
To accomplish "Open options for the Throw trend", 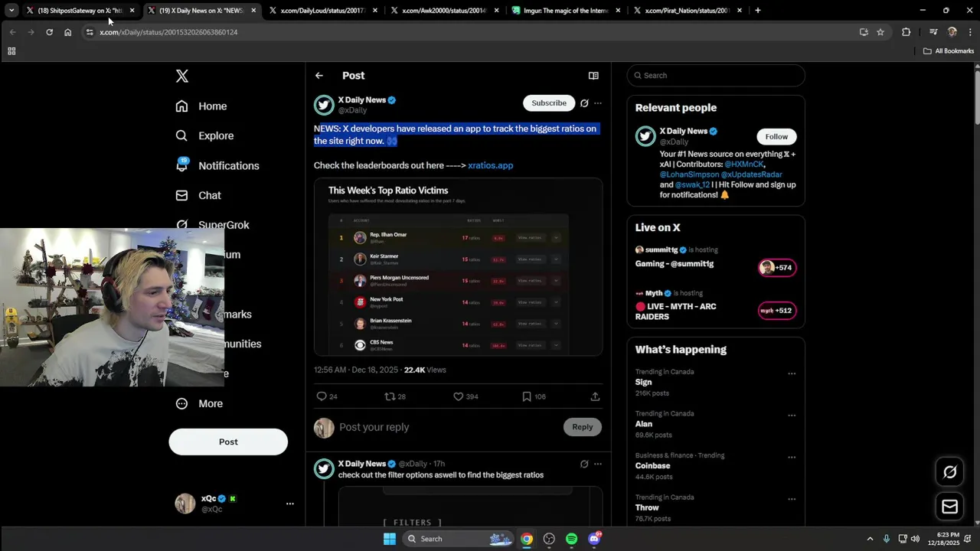I will 792,499.
